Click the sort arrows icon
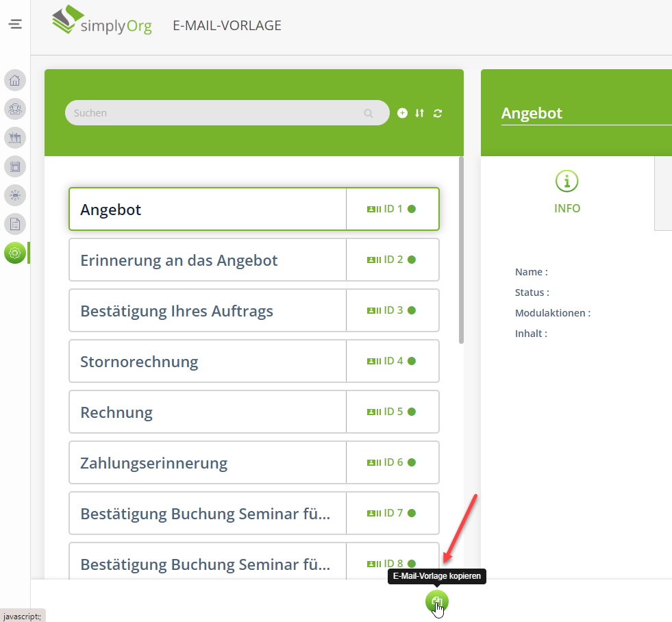This screenshot has width=672, height=622. point(420,113)
